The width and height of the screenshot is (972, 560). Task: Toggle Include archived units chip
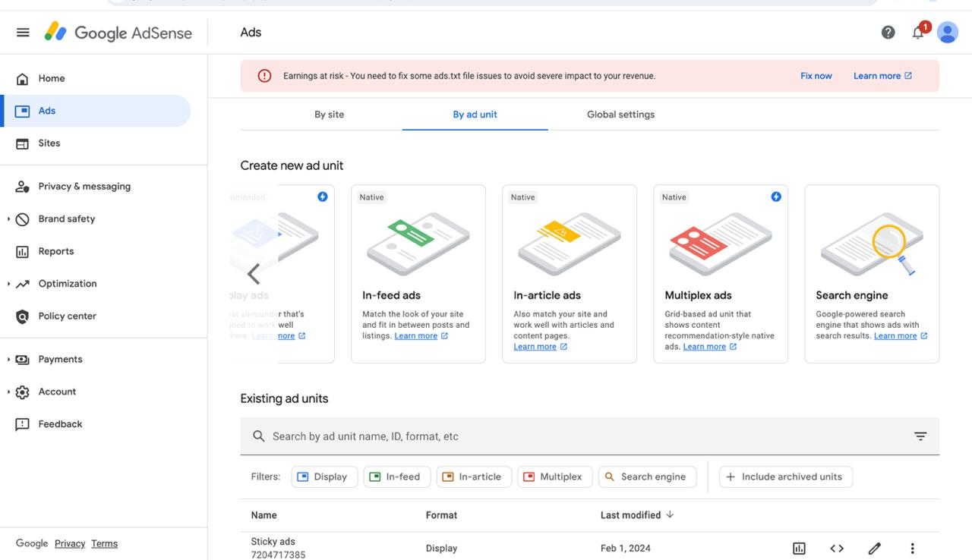point(786,477)
